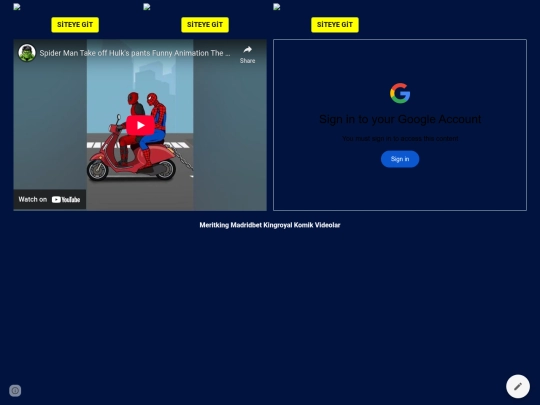Viewport: 540px width, 405px height.
Task: Click the Google G logo
Action: tap(400, 93)
